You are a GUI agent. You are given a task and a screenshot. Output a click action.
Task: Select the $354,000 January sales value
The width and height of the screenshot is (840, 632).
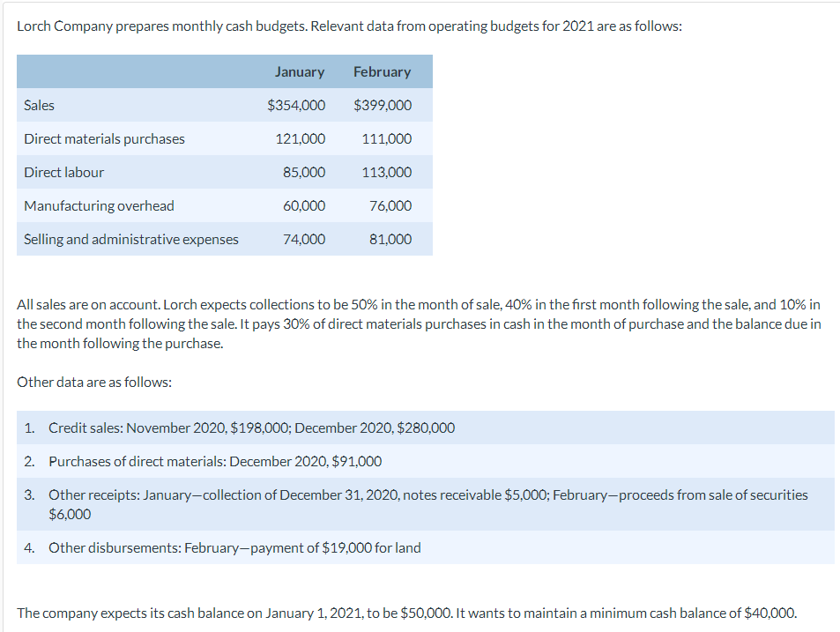(x=294, y=105)
